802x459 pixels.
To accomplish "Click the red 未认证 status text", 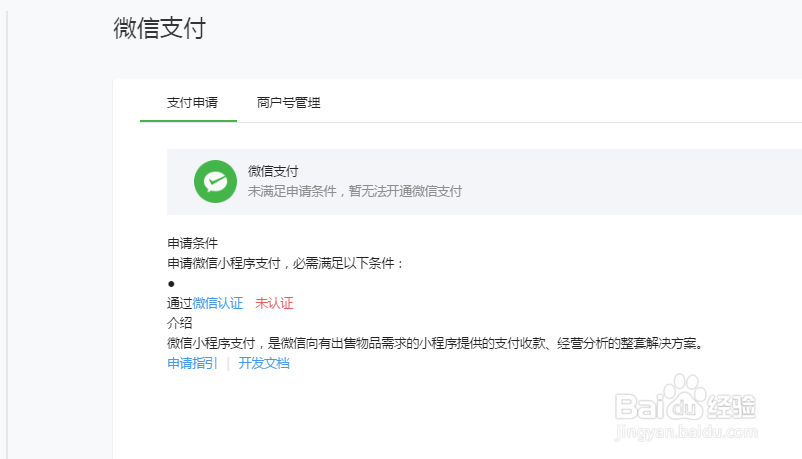I will tap(274, 303).
